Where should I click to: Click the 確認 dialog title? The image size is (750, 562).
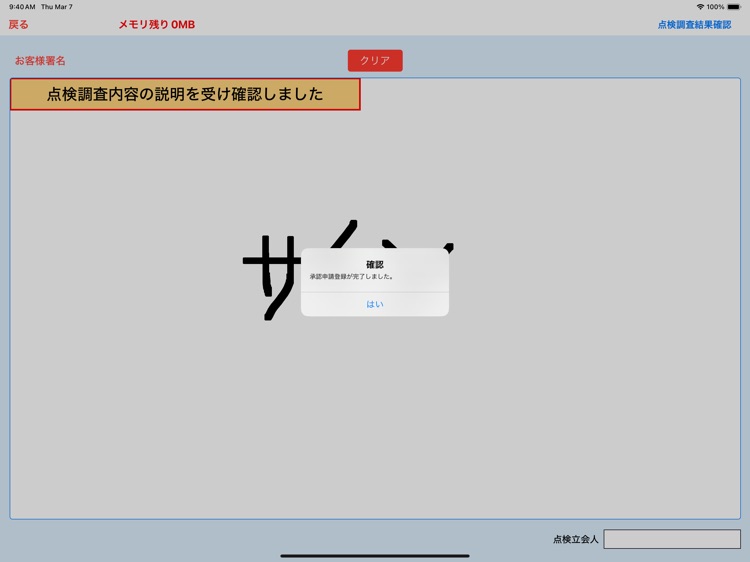(375, 264)
